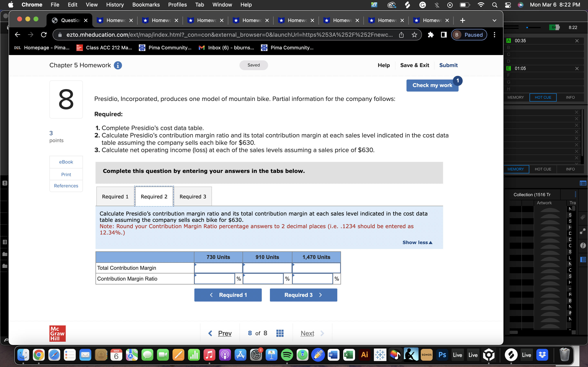Collapse the instructions with Show less
The height and width of the screenshot is (367, 588).
(x=417, y=242)
